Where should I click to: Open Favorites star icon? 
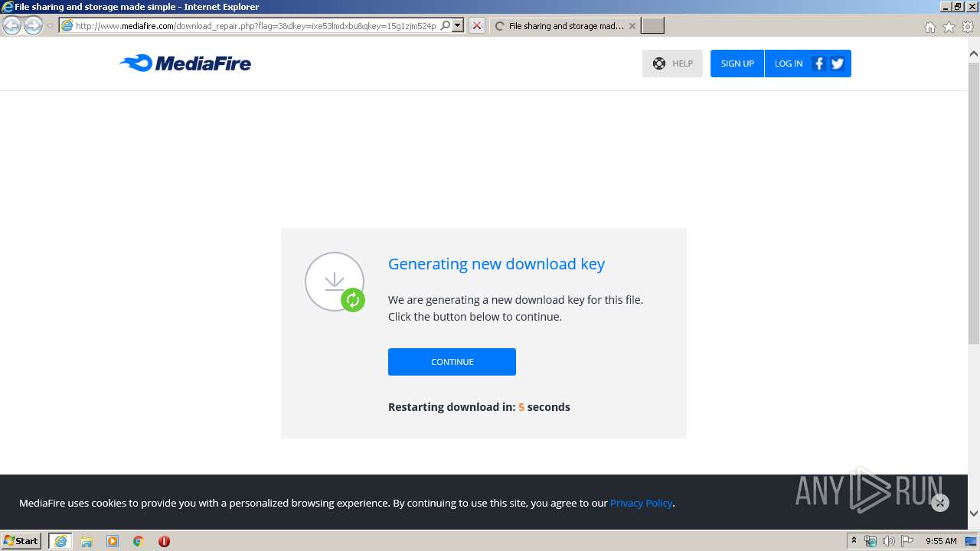click(949, 27)
